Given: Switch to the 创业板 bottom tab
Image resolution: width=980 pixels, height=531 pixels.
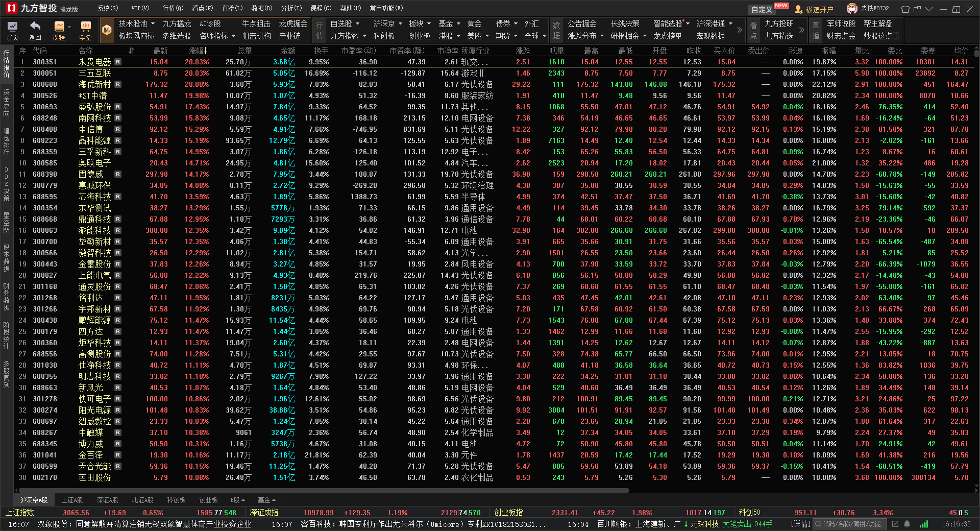Looking at the screenshot, I should [x=208, y=500].
